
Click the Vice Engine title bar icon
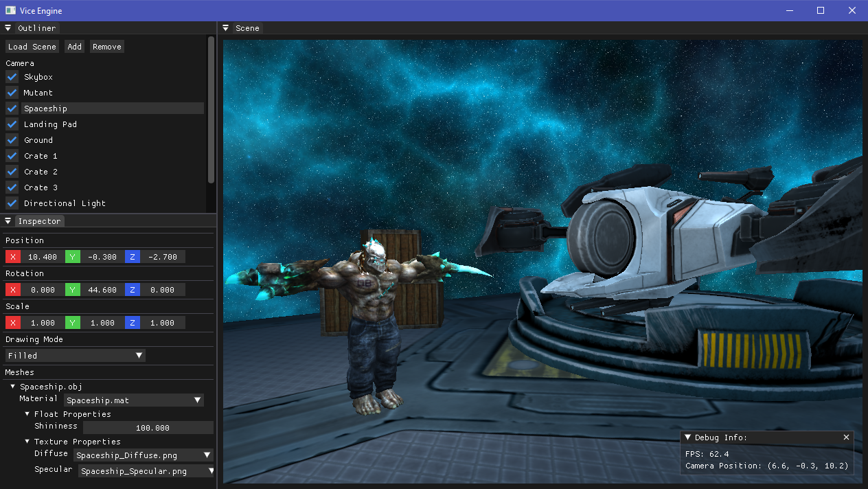coord(10,10)
